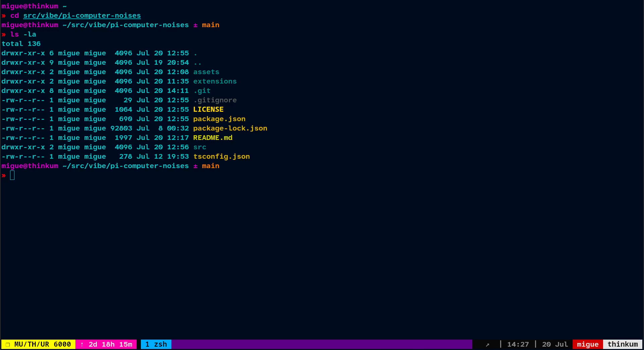Open the underlined path src/vibe/pi-computer-noises
The image size is (644, 350).
pos(82,15)
